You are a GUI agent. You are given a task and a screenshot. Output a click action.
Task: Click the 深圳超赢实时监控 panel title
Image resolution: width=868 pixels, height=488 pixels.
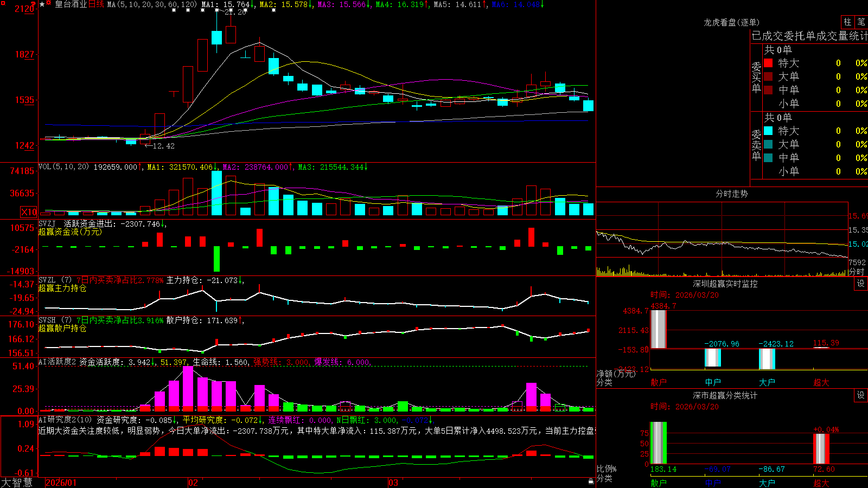725,284
